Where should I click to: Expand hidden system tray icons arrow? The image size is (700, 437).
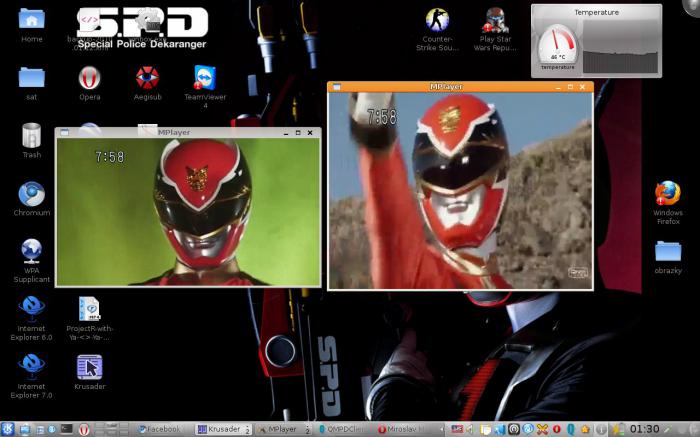[442, 429]
